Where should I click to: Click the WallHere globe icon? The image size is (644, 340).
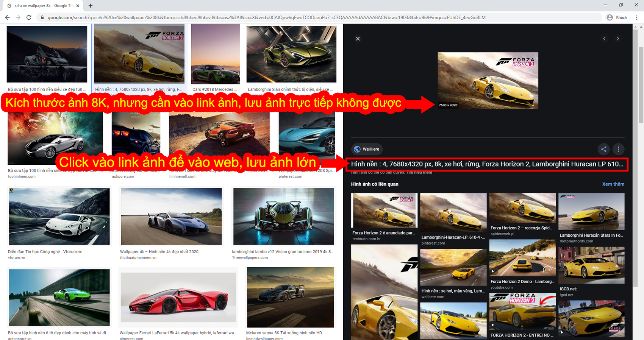click(357, 149)
